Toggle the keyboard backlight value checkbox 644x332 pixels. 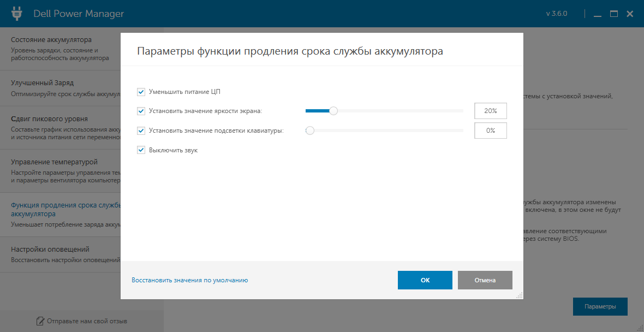point(141,131)
